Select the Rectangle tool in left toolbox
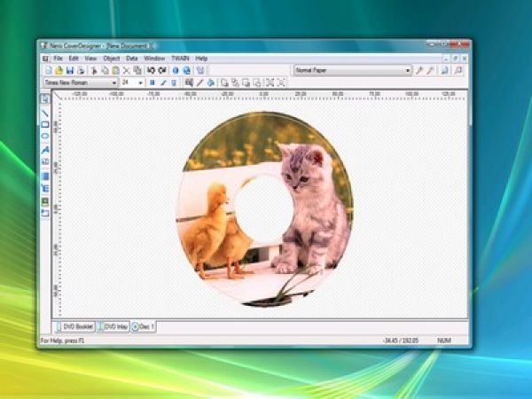532x399 pixels. (45, 124)
